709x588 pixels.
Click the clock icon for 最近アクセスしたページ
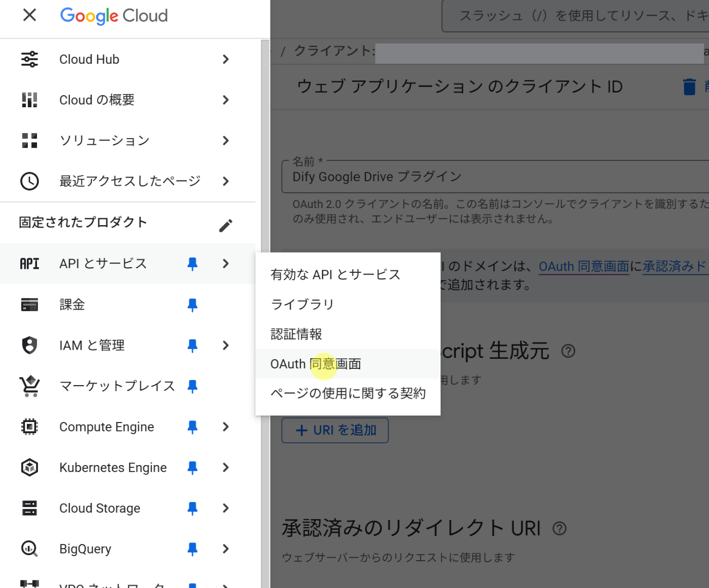(x=29, y=181)
